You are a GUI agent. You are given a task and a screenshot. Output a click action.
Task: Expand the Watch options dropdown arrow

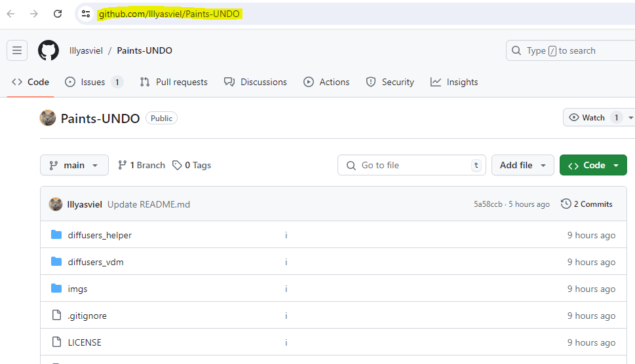[x=630, y=118]
